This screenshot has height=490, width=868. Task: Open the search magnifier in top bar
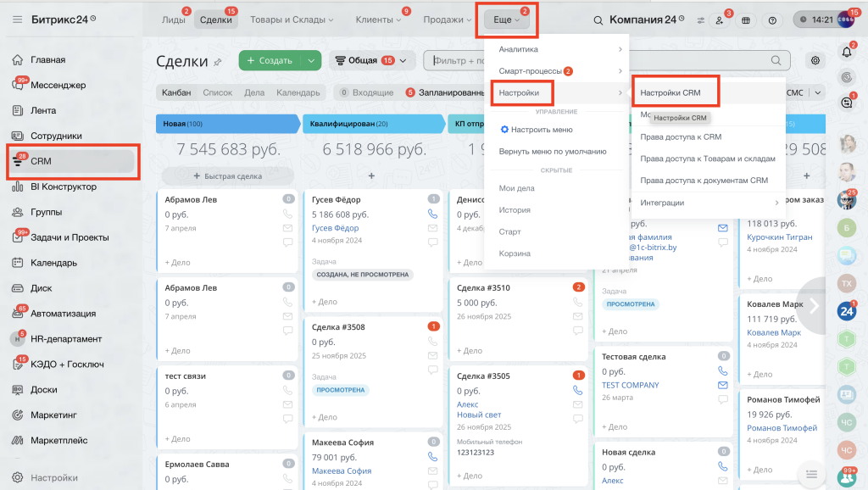tap(598, 20)
